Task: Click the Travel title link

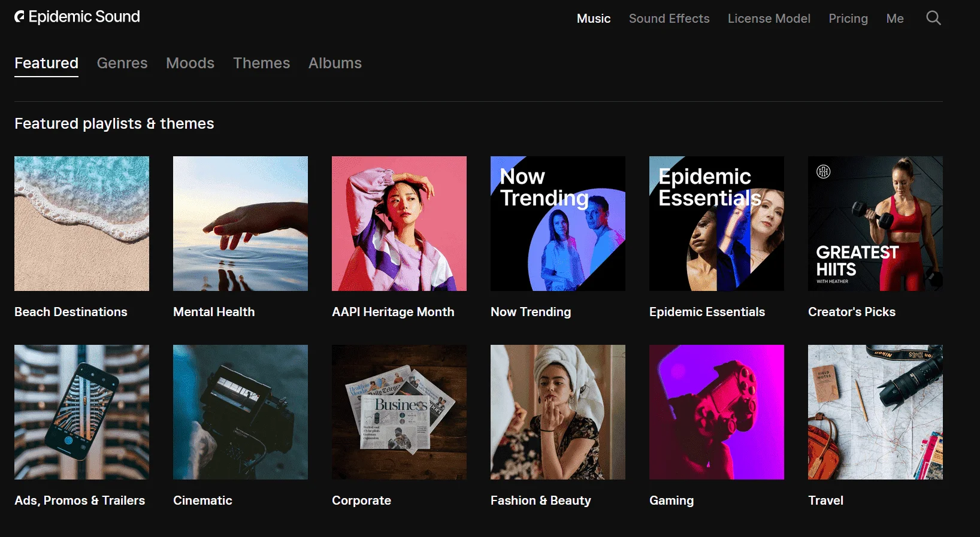Action: 825,500
